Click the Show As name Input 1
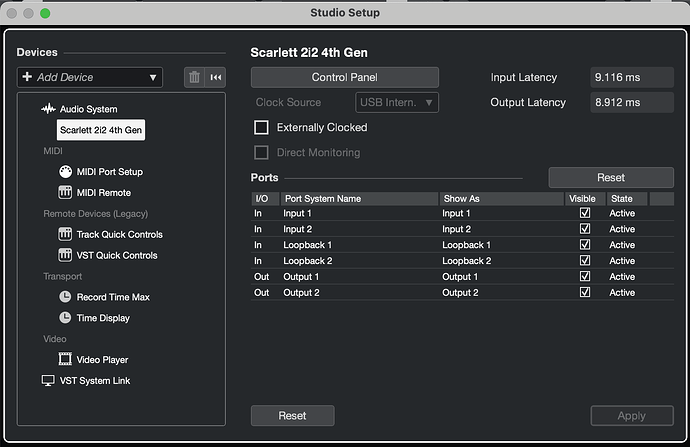Image resolution: width=690 pixels, height=447 pixels. (456, 213)
